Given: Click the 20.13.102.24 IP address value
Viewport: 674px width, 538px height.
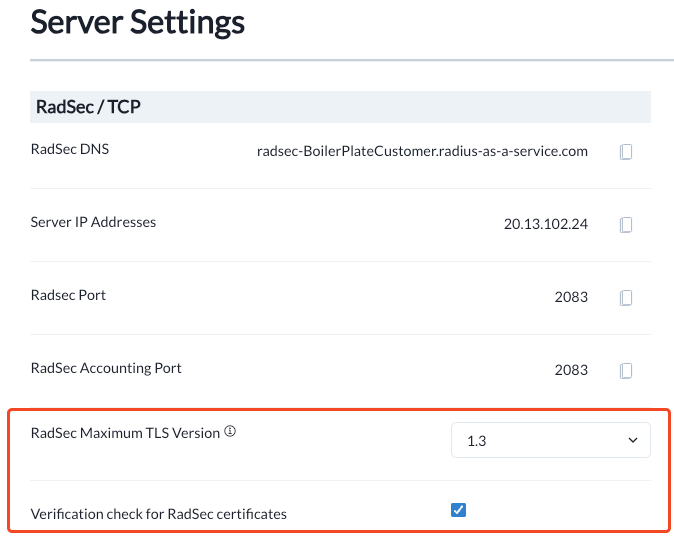Looking at the screenshot, I should [546, 225].
